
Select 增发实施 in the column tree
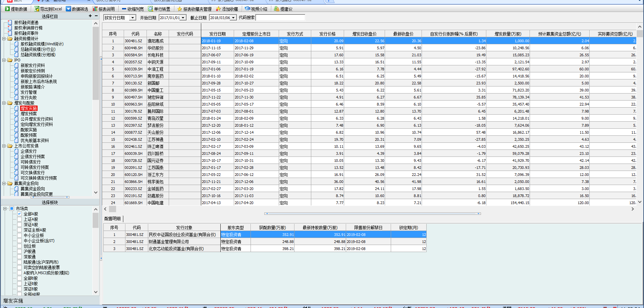[29, 108]
